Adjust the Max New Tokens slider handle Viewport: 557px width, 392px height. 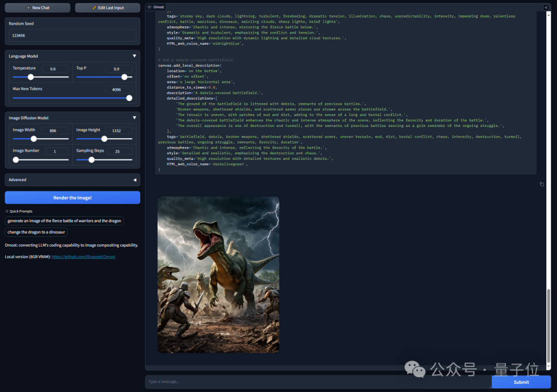pyautogui.click(x=129, y=98)
